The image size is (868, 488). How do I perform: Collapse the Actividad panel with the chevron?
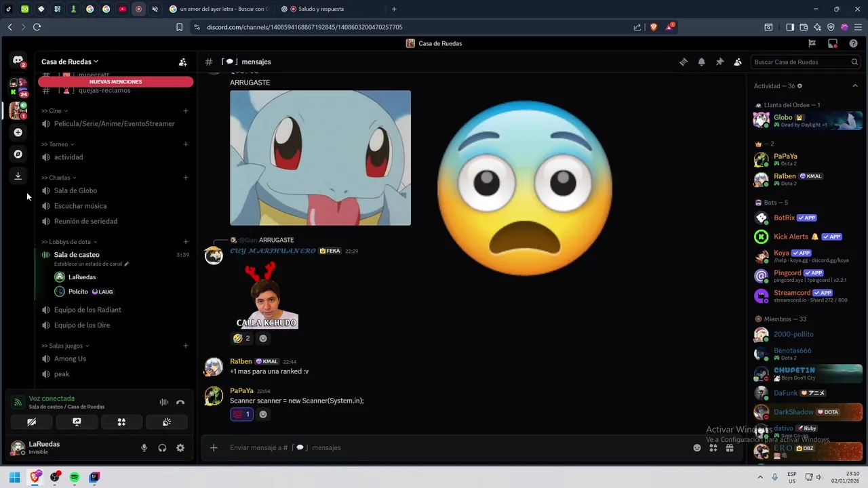click(855, 86)
